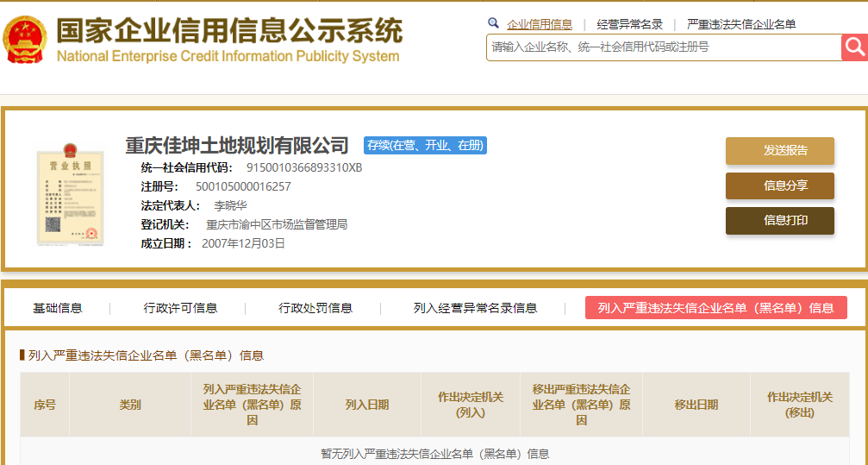This screenshot has width=868, height=465.
Task: Select the 经营异常名录 search category
Action: pyautogui.click(x=629, y=24)
